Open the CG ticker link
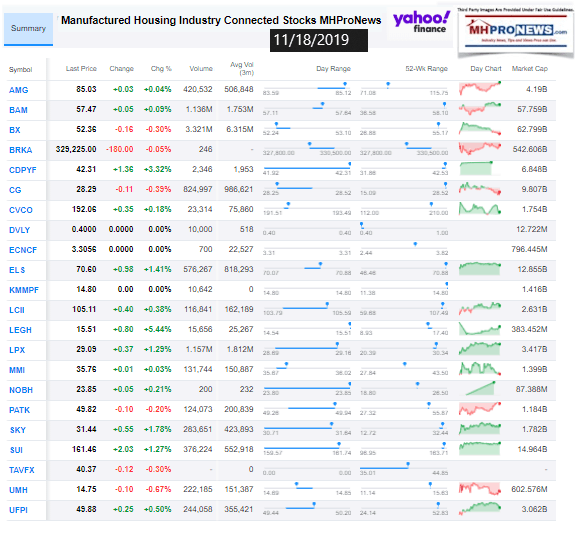The width and height of the screenshot is (575, 540). [15, 190]
